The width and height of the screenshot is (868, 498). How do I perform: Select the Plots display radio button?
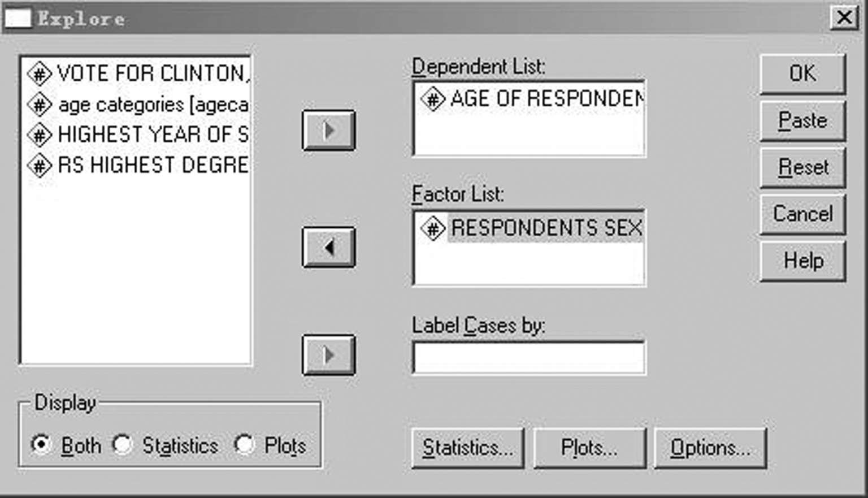pos(244,444)
